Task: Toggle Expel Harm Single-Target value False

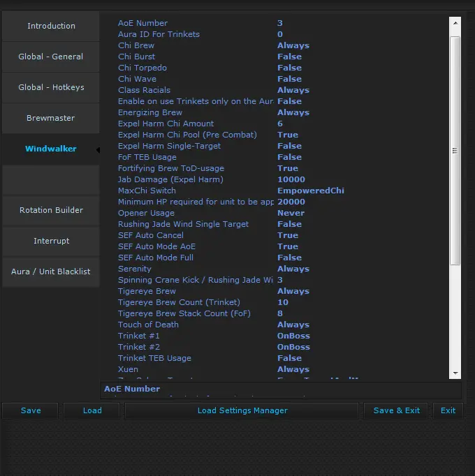Action: point(289,146)
